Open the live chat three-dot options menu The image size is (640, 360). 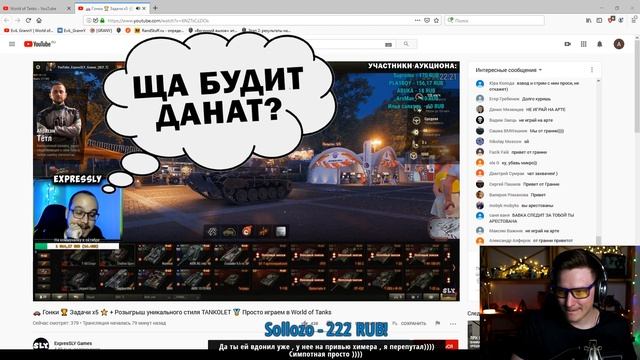592,70
